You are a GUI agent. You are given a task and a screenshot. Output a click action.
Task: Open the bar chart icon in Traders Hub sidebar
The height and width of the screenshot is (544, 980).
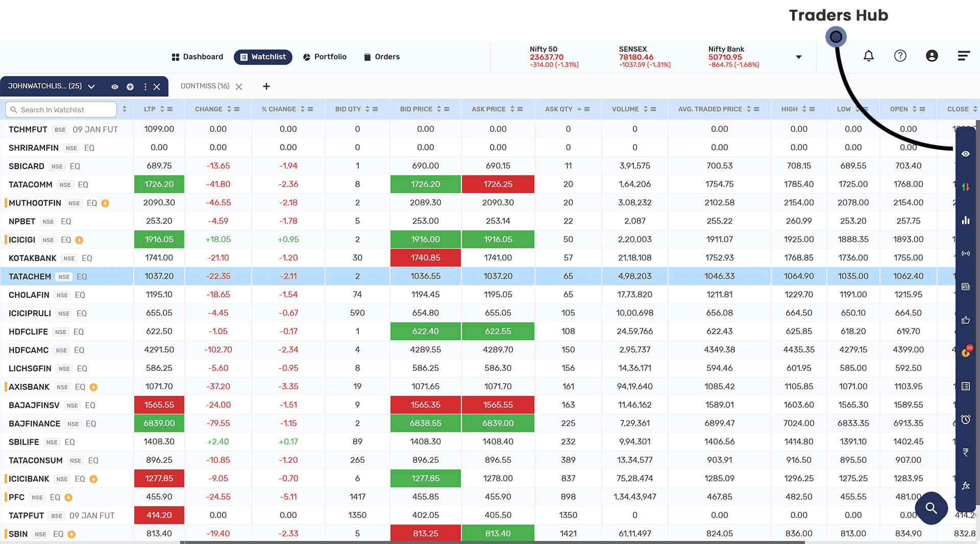point(965,220)
